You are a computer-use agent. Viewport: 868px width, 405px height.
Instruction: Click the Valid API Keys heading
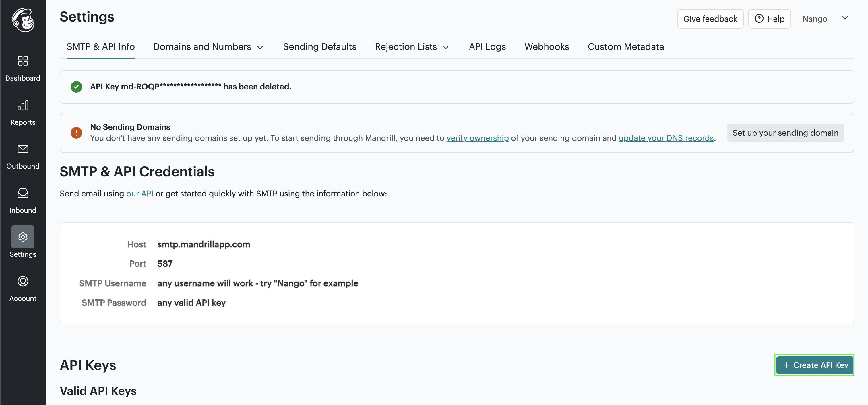pyautogui.click(x=98, y=391)
